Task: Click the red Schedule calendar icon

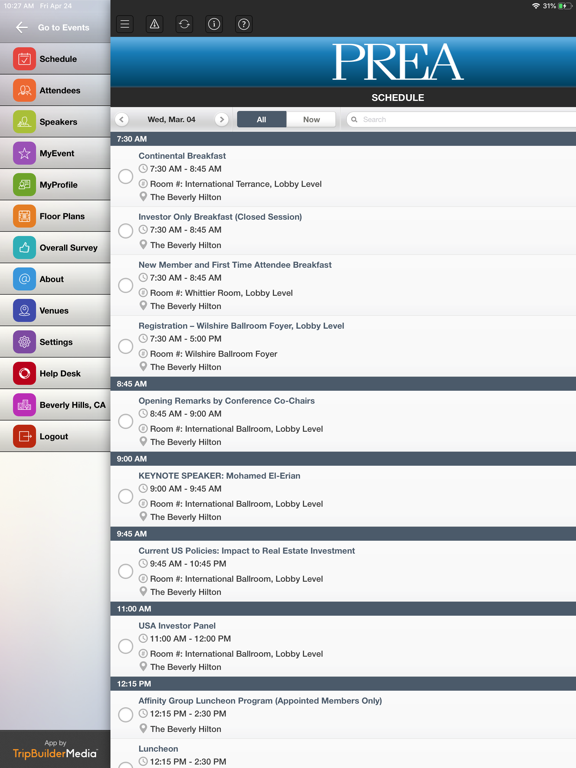Action: 24,59
